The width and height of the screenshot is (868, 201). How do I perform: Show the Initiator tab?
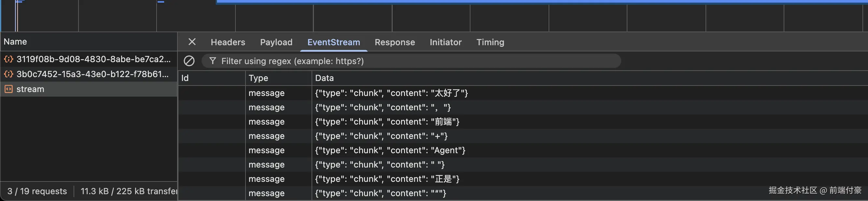pos(445,42)
